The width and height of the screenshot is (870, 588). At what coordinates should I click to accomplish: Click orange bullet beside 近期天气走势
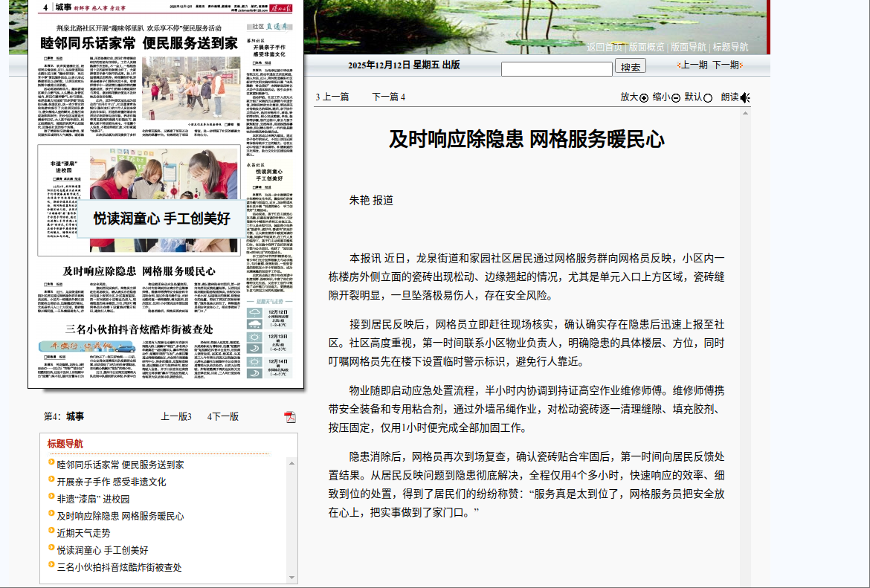(51, 533)
